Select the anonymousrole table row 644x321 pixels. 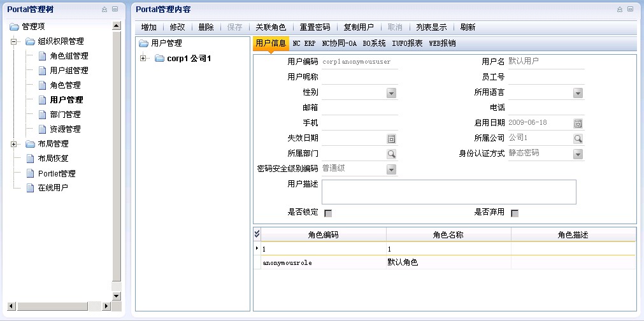[x=445, y=262]
